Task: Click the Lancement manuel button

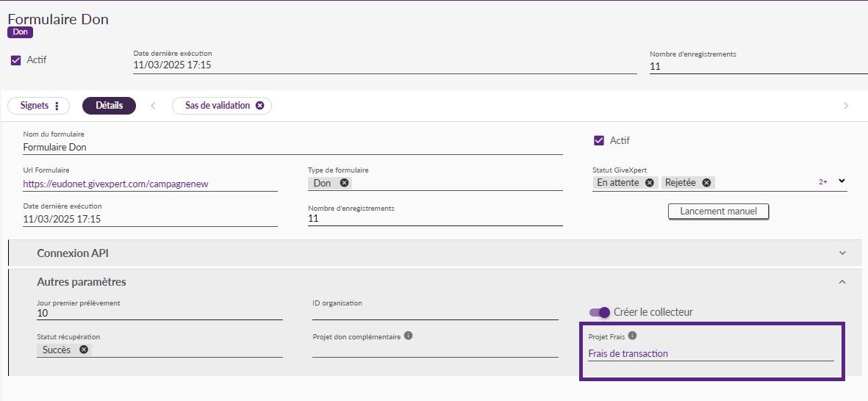Action: 719,212
